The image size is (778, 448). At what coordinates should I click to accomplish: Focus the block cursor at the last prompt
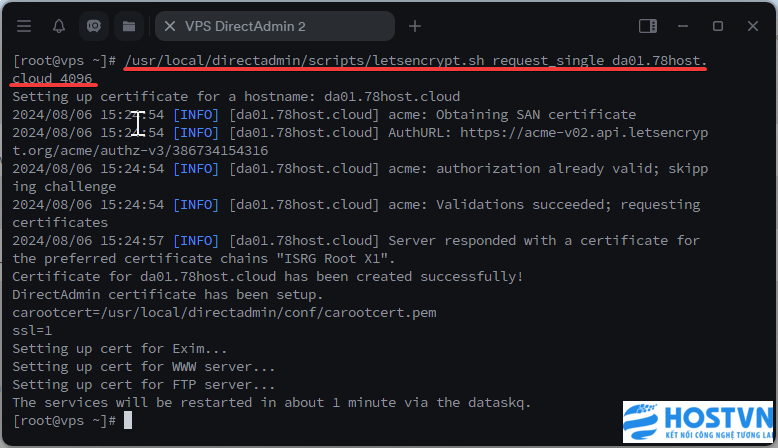click(x=128, y=420)
